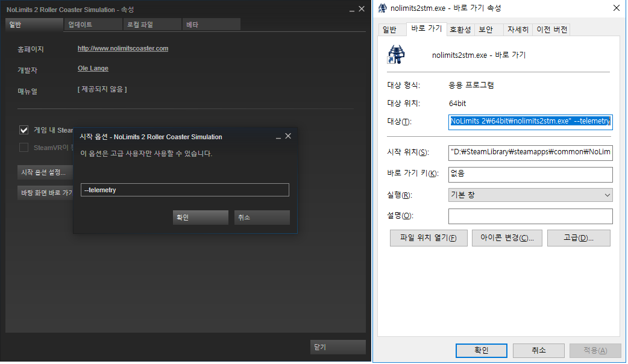Close the Steam 속성 window with X

coord(361,9)
